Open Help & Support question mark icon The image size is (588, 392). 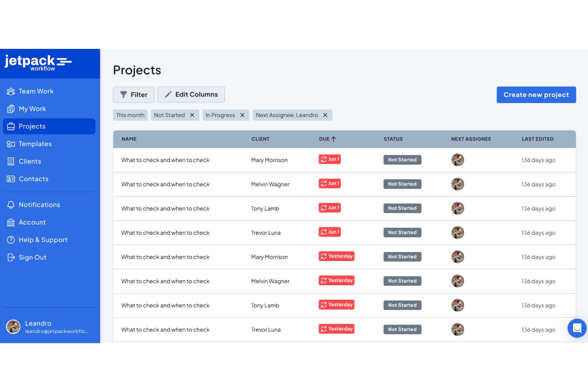[11, 239]
